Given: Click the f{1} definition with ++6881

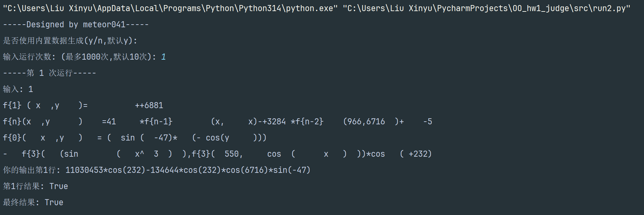Looking at the screenshot, I should click(x=83, y=105).
